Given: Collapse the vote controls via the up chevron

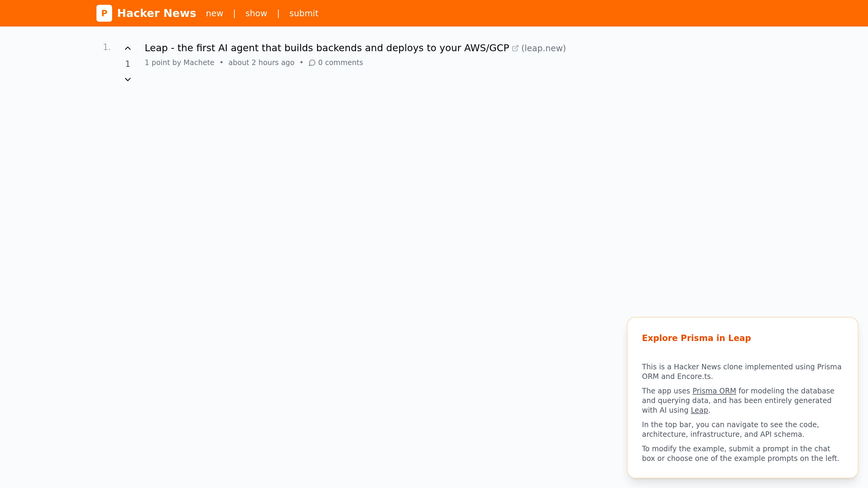Looking at the screenshot, I should 128,48.
